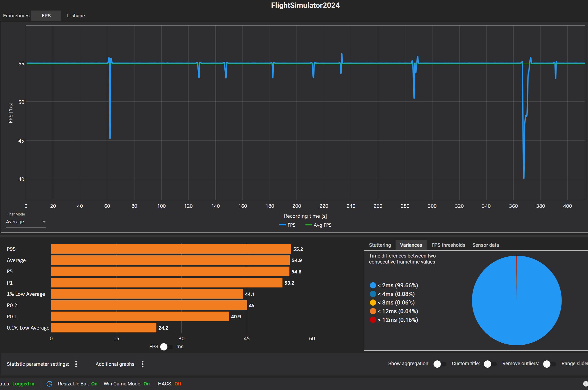588x390 pixels.
Task: Switch to the Stuttering tab
Action: 380,245
